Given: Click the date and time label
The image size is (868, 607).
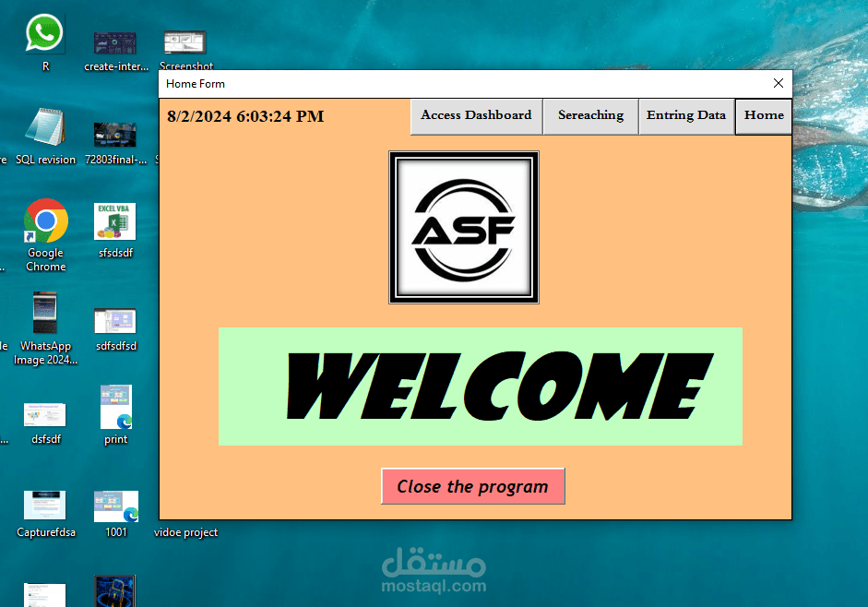Looking at the screenshot, I should [245, 116].
